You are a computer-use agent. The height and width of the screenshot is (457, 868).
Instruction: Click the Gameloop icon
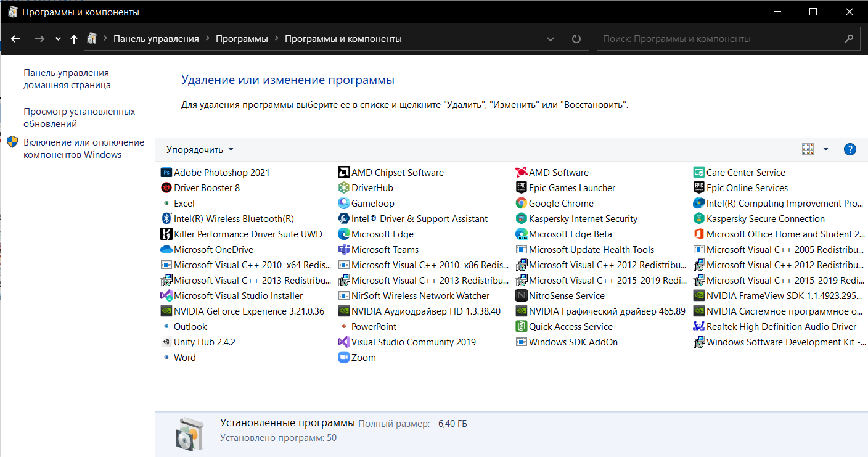(343, 204)
